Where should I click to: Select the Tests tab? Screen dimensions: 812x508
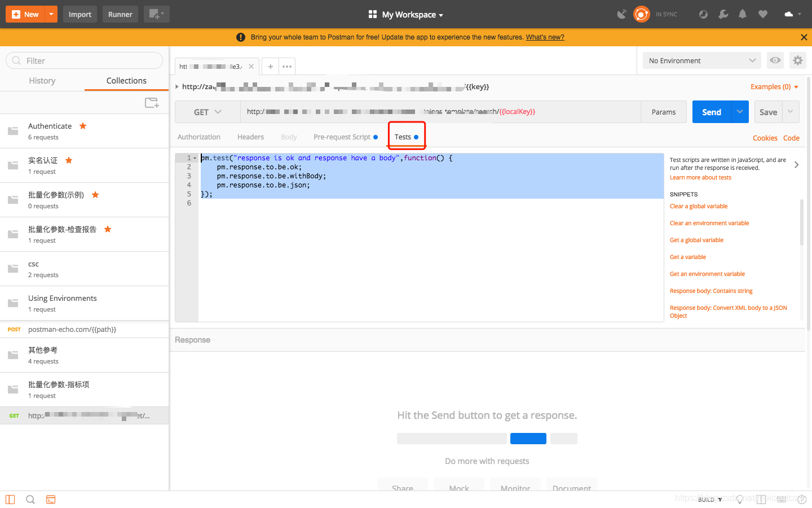click(x=407, y=137)
